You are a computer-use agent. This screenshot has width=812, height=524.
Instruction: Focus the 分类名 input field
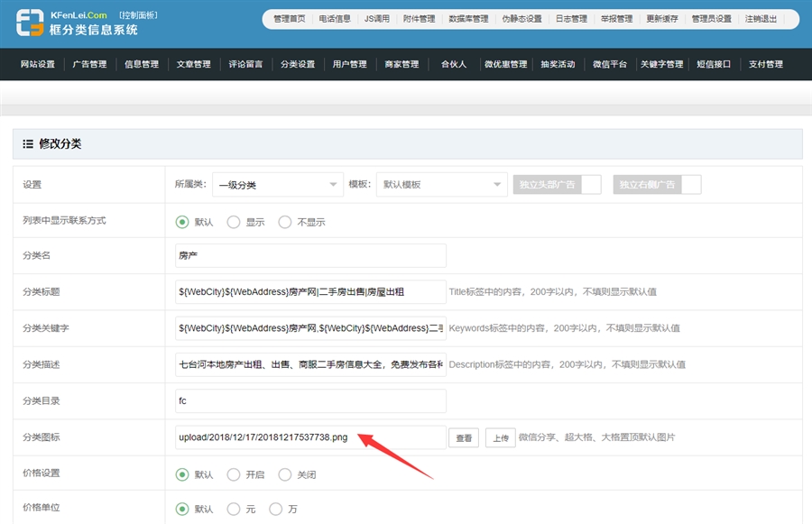[x=310, y=256]
